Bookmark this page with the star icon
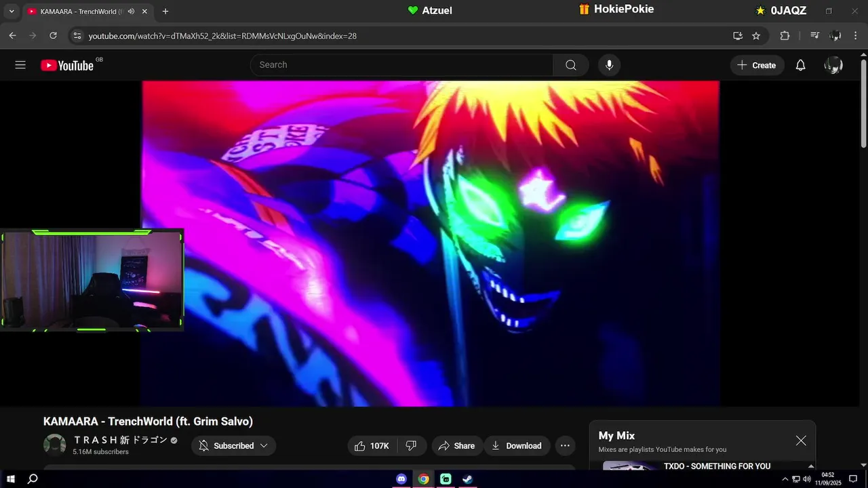 tap(756, 36)
